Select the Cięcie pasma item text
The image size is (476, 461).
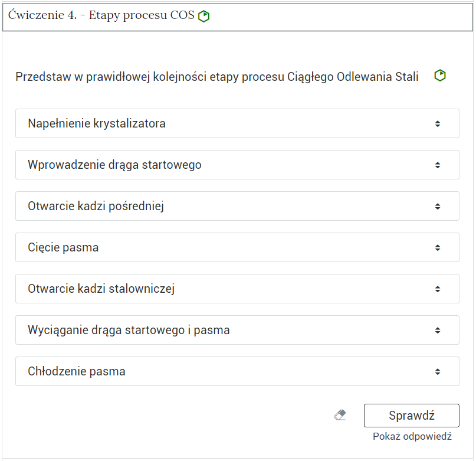(63, 248)
